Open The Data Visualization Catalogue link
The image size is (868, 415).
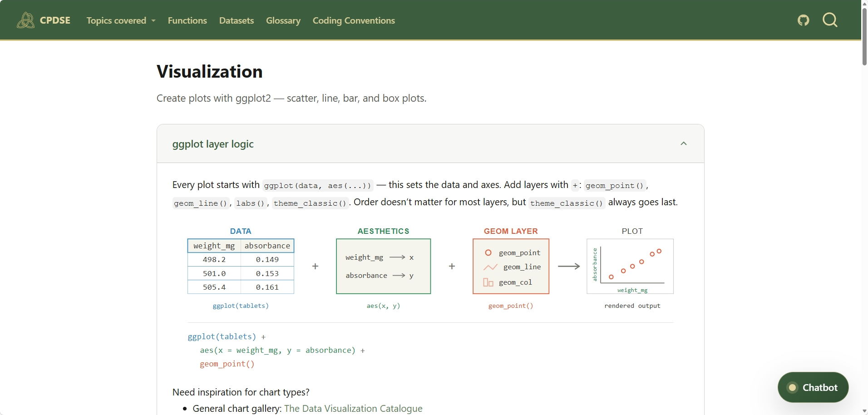click(x=353, y=408)
